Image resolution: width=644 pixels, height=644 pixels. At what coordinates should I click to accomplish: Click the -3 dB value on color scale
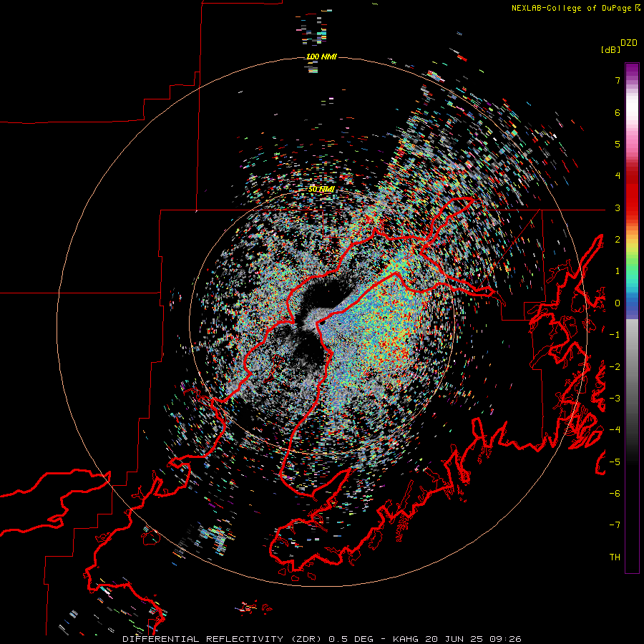pyautogui.click(x=615, y=399)
